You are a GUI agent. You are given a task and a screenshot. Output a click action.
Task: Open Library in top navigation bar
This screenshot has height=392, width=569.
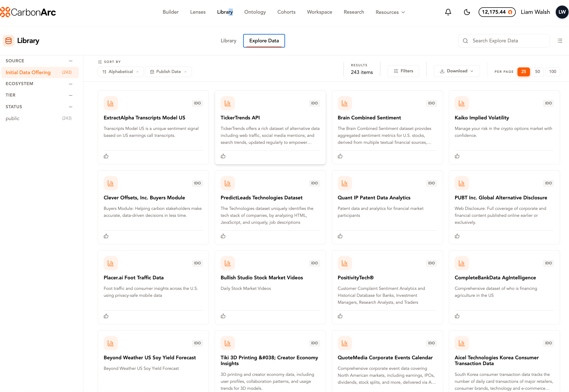225,12
